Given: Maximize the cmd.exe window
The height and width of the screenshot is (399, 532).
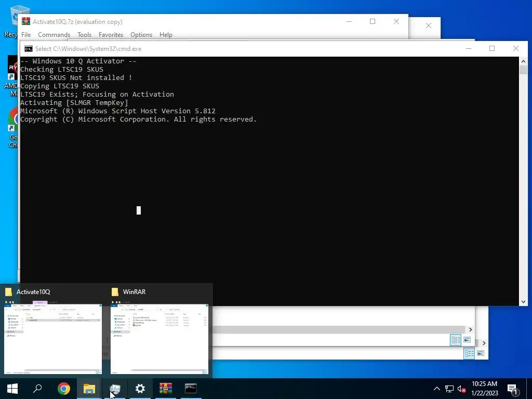Looking at the screenshot, I should [492, 48].
